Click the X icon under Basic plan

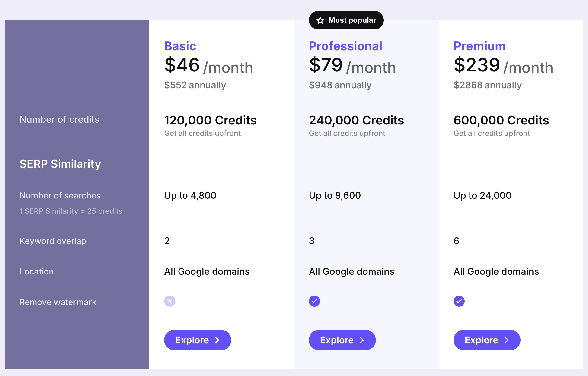tap(169, 301)
